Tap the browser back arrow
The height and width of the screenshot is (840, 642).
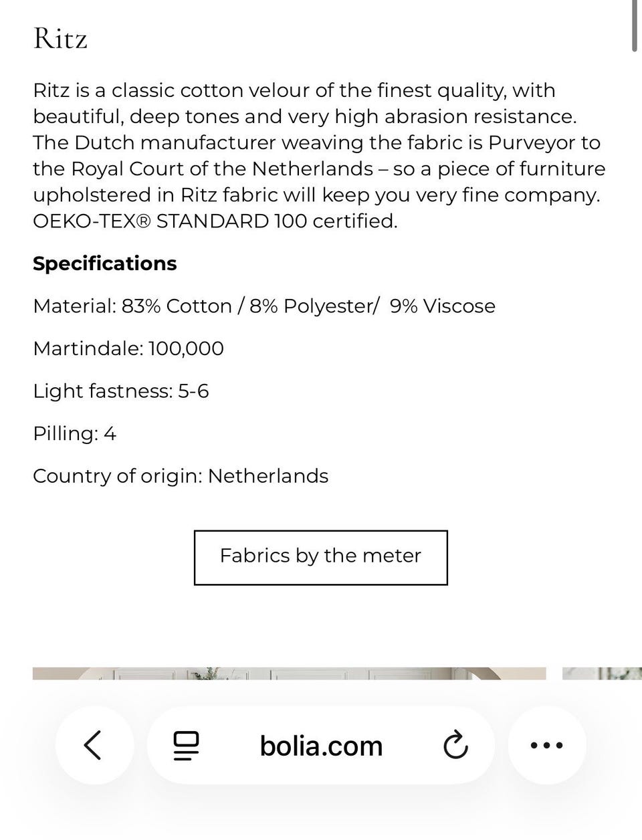coord(94,745)
